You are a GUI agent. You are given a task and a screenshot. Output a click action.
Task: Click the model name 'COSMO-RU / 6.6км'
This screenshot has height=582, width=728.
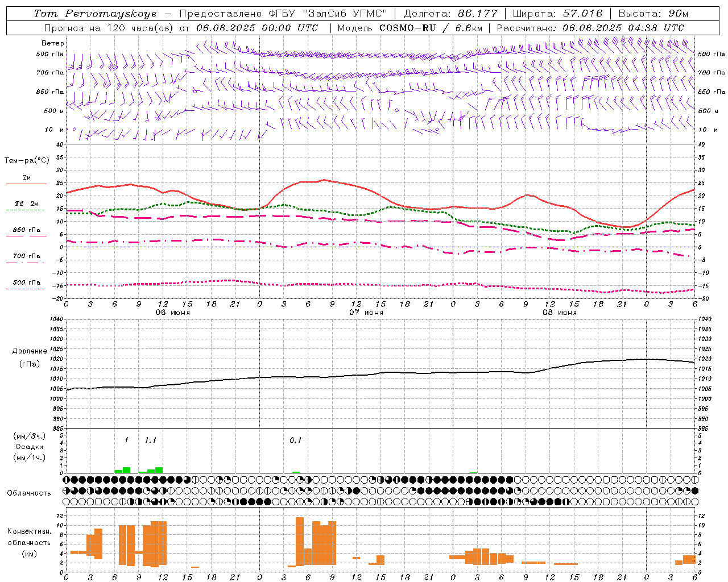pyautogui.click(x=431, y=27)
